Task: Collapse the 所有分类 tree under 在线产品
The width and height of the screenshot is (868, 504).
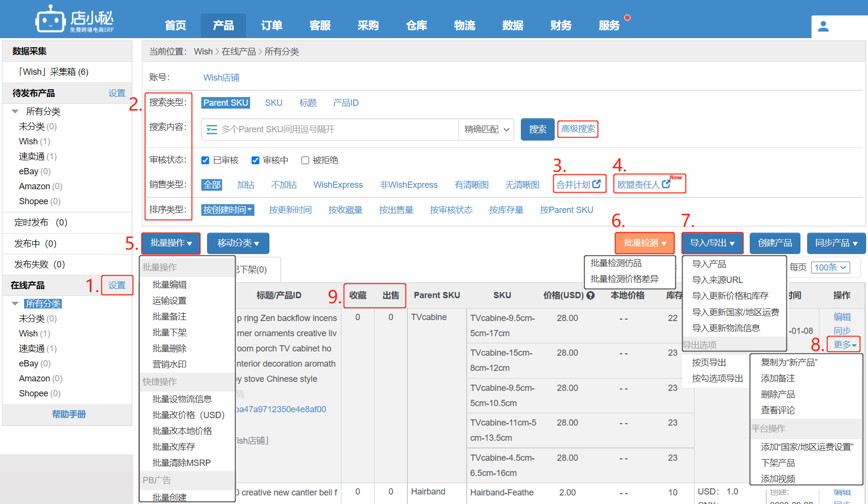Action: point(15,304)
